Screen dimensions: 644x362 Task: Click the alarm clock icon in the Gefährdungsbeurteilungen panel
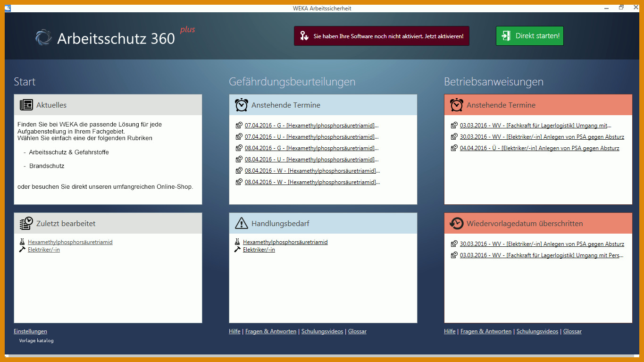242,105
